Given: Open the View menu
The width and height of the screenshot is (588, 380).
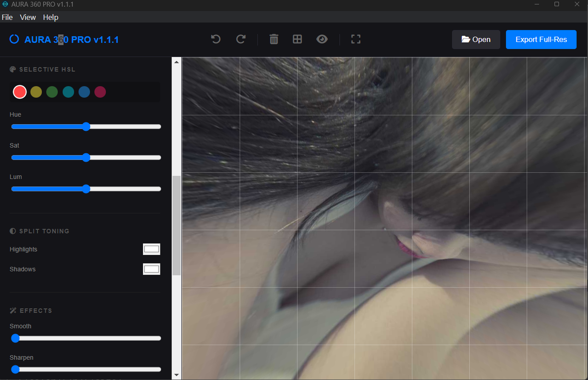Looking at the screenshot, I should point(28,17).
